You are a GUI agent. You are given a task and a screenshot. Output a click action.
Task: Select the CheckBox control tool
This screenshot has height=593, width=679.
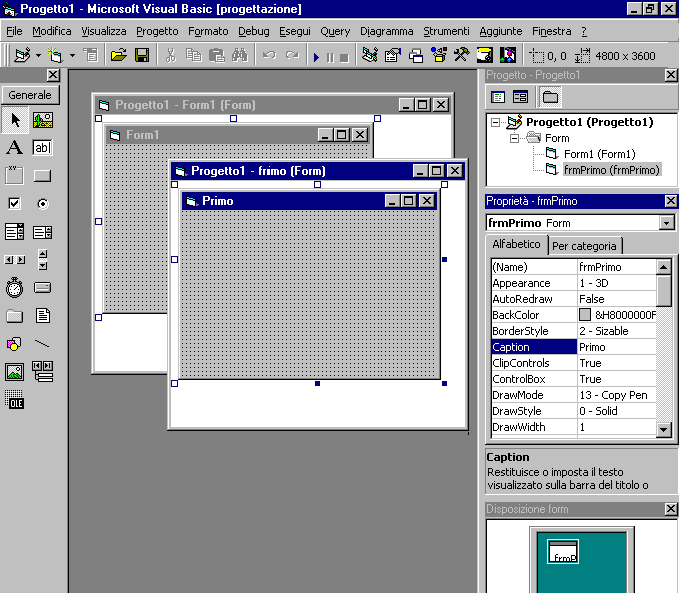point(15,204)
